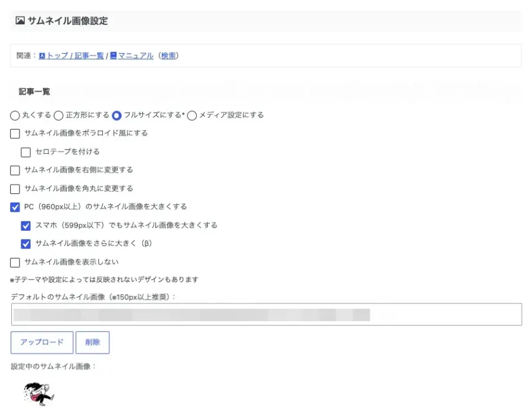532x420 pixels.
Task: Check サムネイル画像を表示しない option
Action: [15, 263]
